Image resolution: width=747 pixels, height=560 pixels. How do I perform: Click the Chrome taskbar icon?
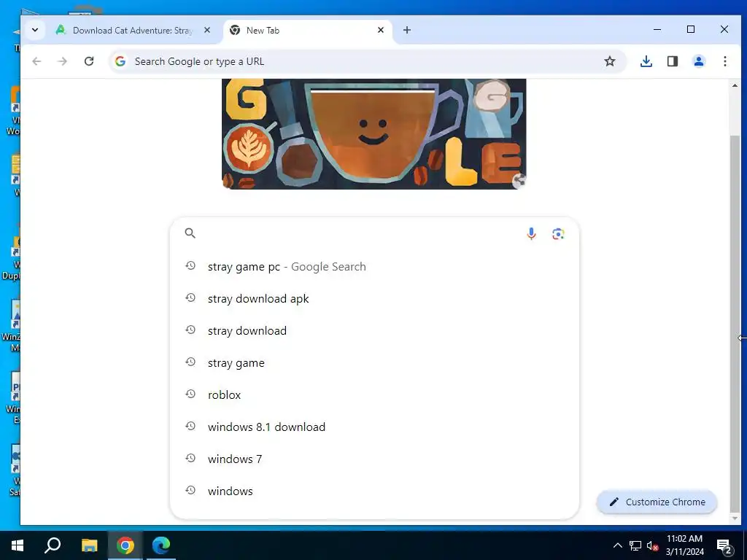click(125, 545)
